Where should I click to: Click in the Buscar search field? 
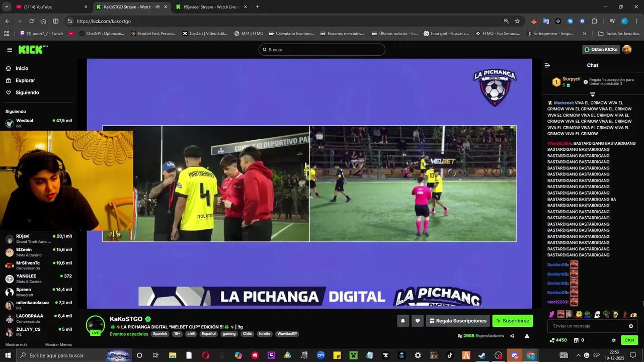(322, 50)
